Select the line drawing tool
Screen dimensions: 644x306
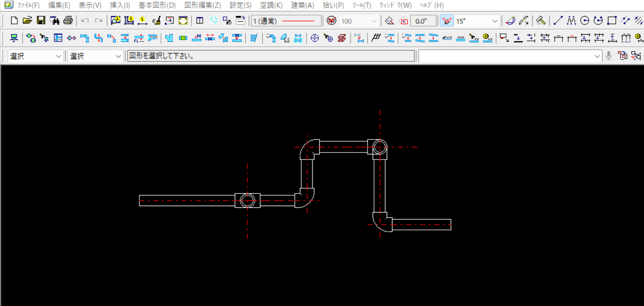pos(558,21)
